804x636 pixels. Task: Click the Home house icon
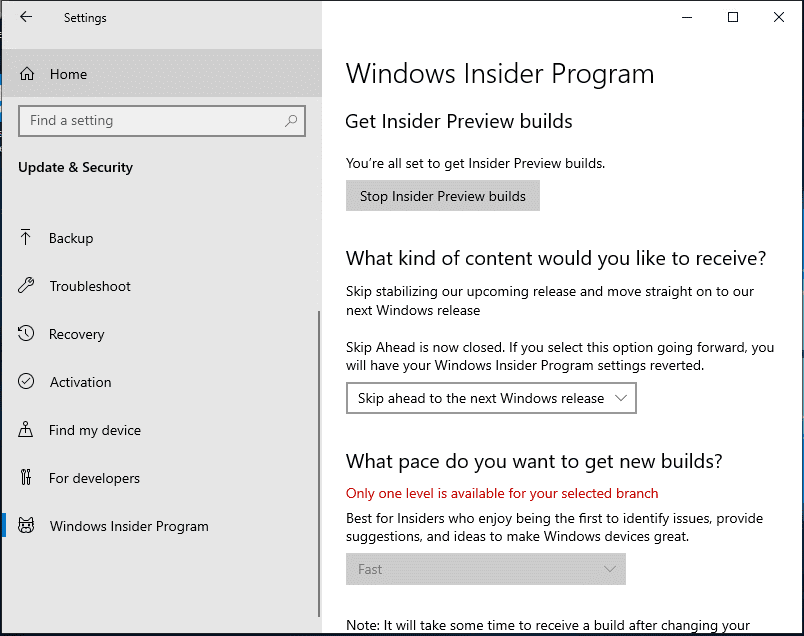click(26, 73)
